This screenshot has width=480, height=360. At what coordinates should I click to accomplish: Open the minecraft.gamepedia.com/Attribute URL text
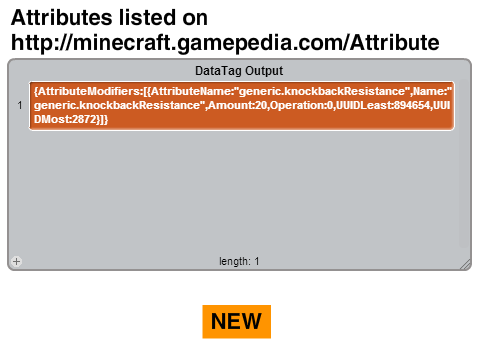[x=225, y=43]
